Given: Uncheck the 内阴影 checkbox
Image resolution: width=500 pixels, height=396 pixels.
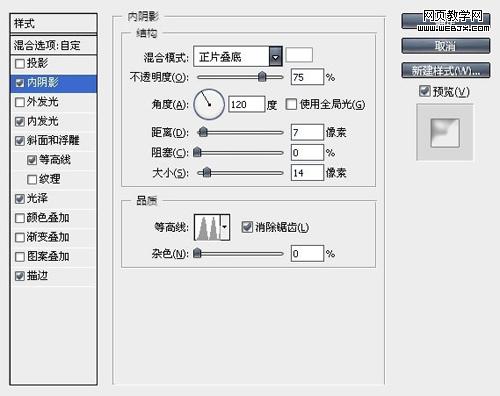Looking at the screenshot, I should click(20, 83).
